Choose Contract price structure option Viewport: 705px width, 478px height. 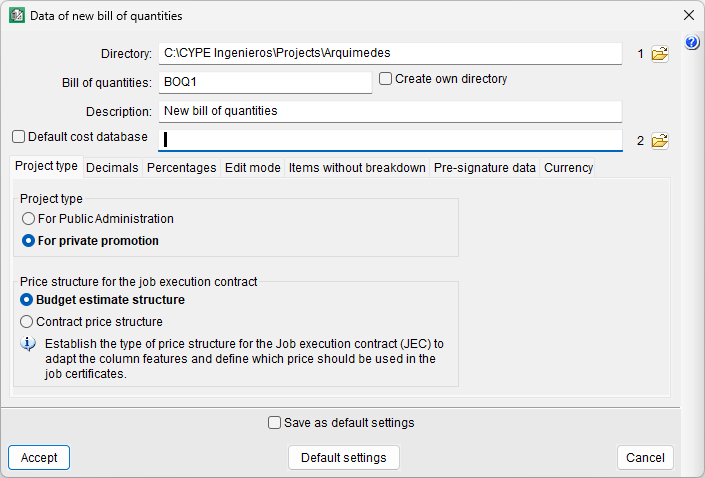(x=27, y=322)
